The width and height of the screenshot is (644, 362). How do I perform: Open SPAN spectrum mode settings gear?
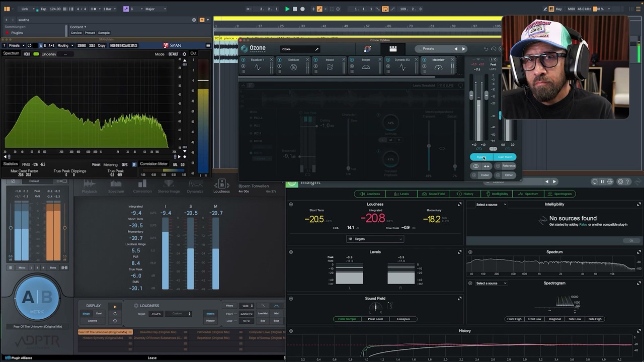point(184,54)
